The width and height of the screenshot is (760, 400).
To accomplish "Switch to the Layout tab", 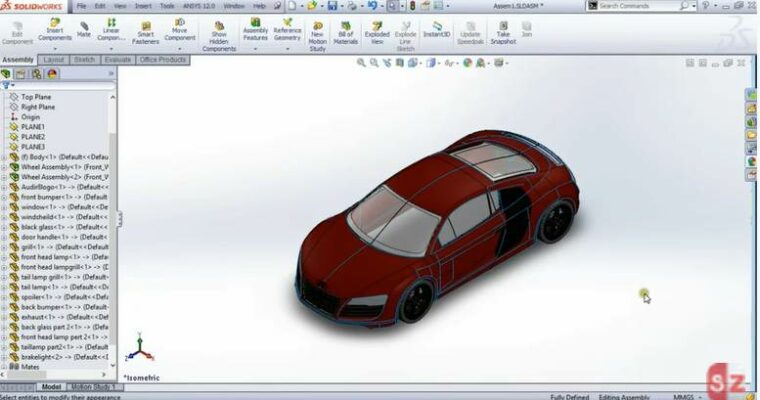I will point(54,60).
